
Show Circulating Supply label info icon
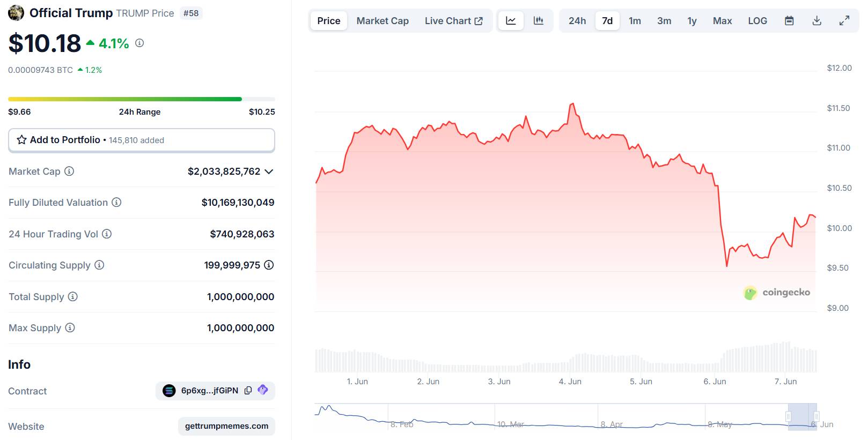pos(99,265)
